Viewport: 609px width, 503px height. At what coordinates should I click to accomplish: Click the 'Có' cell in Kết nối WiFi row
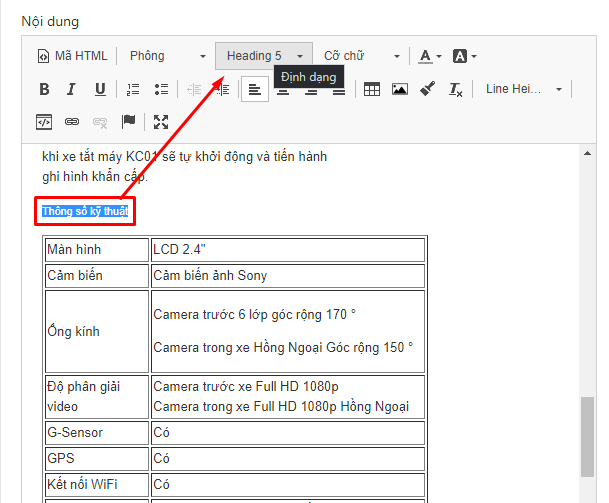288,485
